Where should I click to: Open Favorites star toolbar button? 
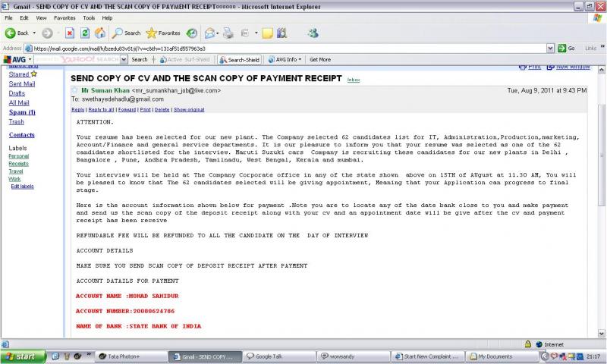tap(163, 33)
